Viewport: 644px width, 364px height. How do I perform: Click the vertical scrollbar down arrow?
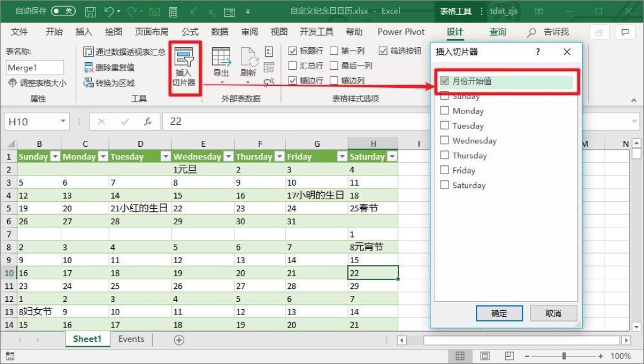(637, 327)
